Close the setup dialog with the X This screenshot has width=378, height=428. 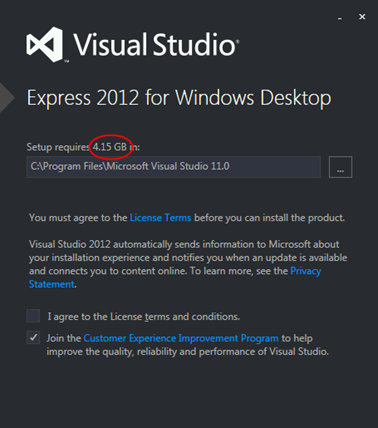pos(362,17)
